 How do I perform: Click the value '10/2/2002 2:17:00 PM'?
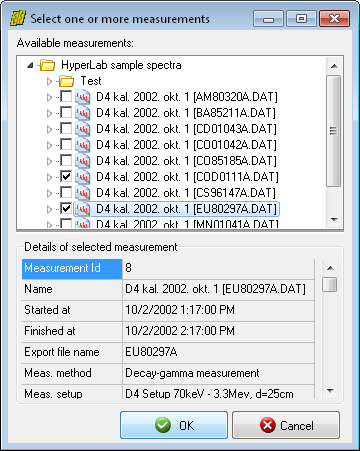point(218,332)
